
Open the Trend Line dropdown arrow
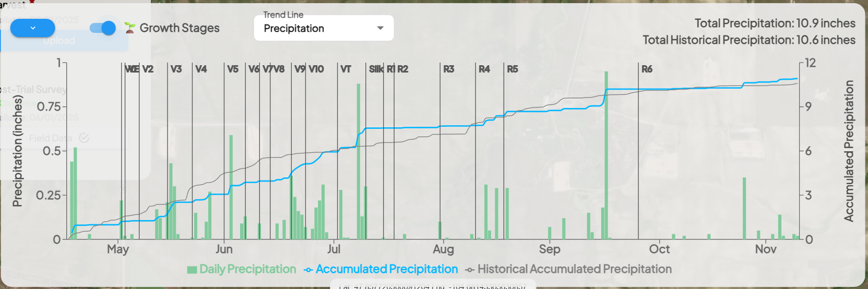coord(381,28)
